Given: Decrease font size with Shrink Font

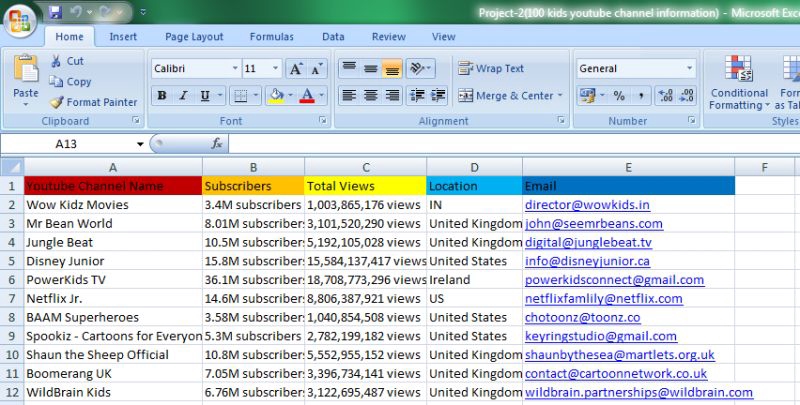Looking at the screenshot, I should [x=316, y=69].
